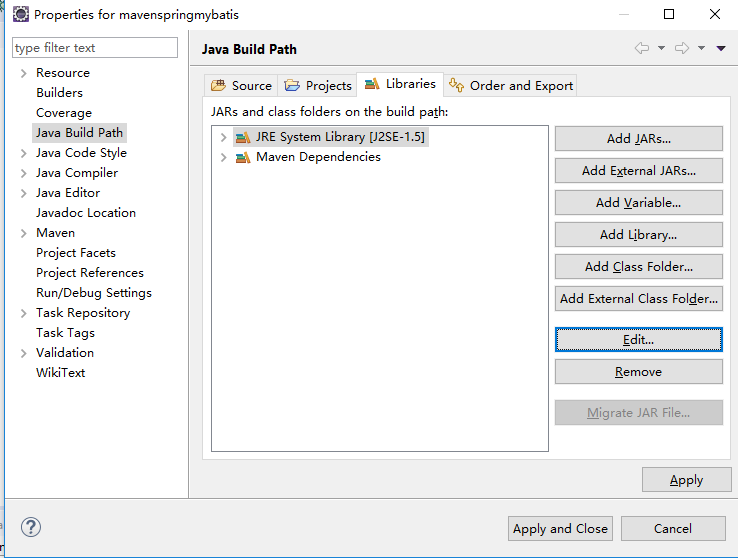Click the Edit button
738x558 pixels.
click(639, 339)
